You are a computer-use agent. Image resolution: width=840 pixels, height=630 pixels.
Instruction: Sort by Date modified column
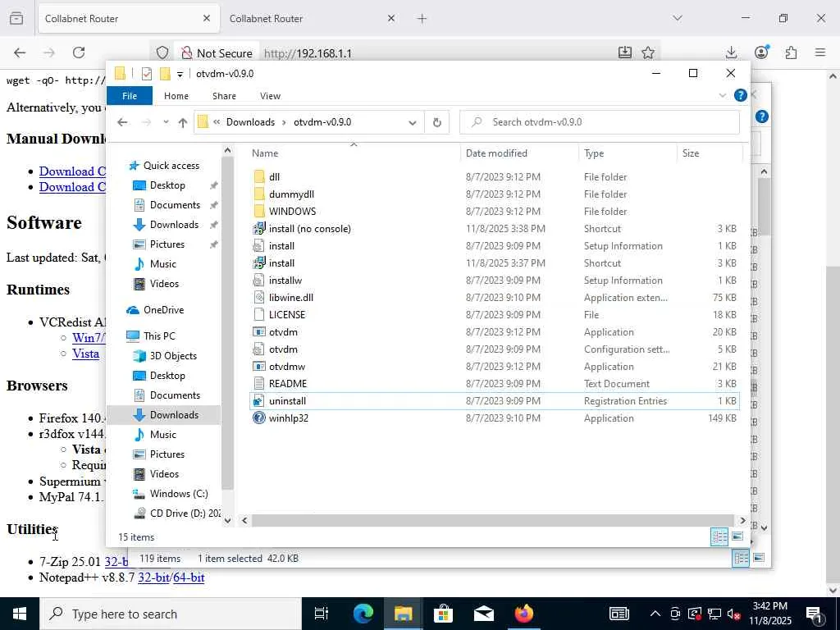pos(519,153)
